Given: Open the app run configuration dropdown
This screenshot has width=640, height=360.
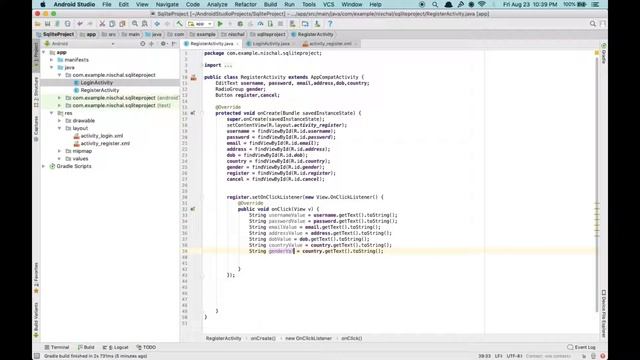Looking at the screenshot, I should [200, 24].
